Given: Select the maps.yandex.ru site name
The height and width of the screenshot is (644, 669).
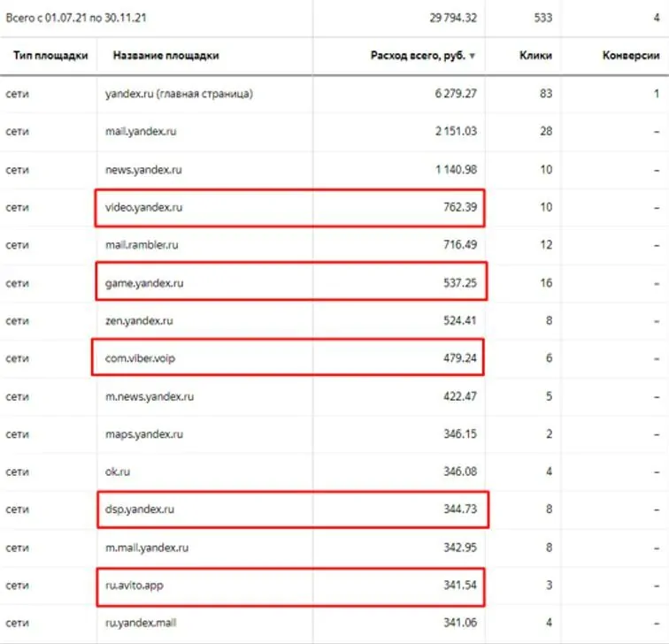Looking at the screenshot, I should [144, 434].
